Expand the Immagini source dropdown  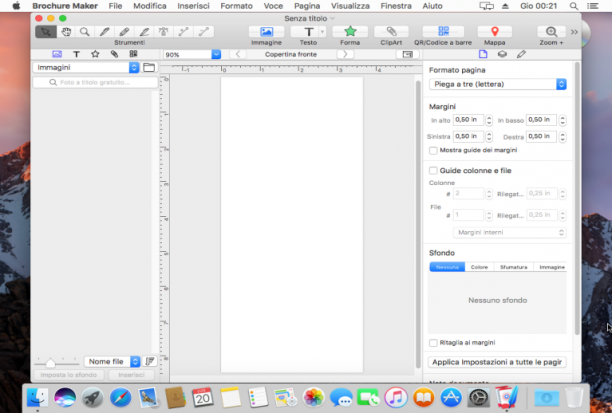point(86,68)
